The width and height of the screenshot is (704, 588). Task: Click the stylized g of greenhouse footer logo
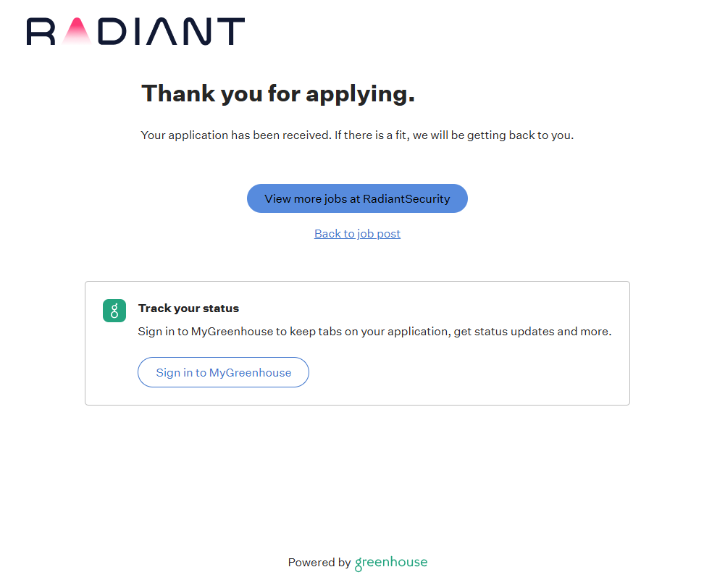click(x=359, y=564)
